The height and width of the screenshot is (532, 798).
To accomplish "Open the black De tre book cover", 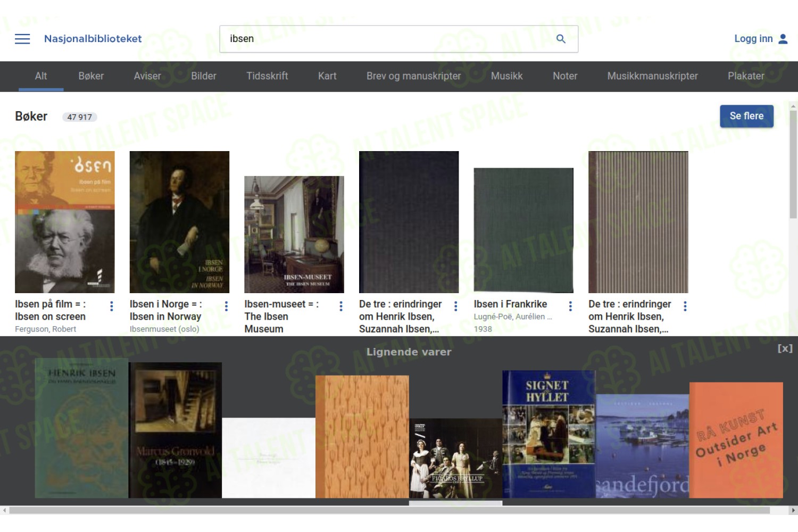I will tap(409, 222).
